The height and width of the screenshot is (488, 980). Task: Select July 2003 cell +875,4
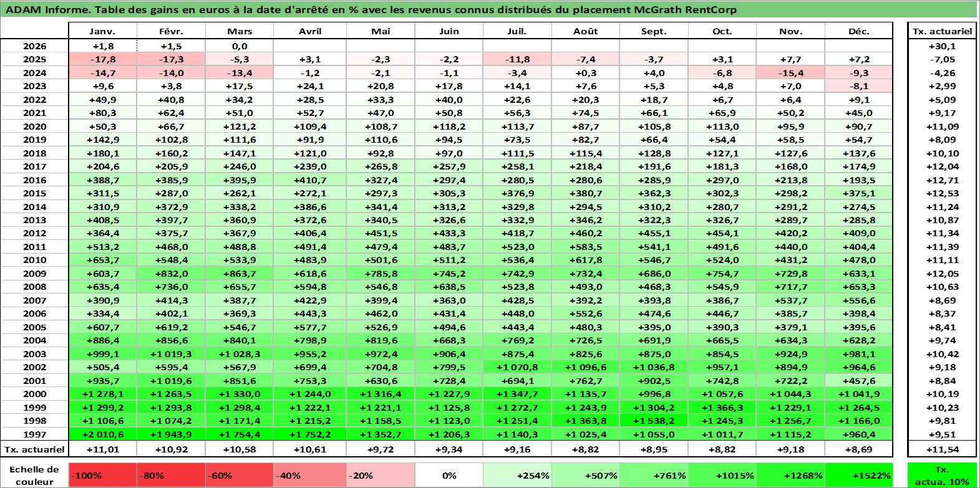pos(517,354)
